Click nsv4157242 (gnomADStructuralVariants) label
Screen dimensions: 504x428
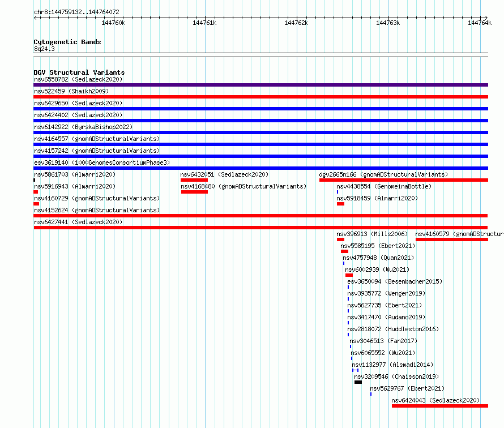[x=97, y=151]
